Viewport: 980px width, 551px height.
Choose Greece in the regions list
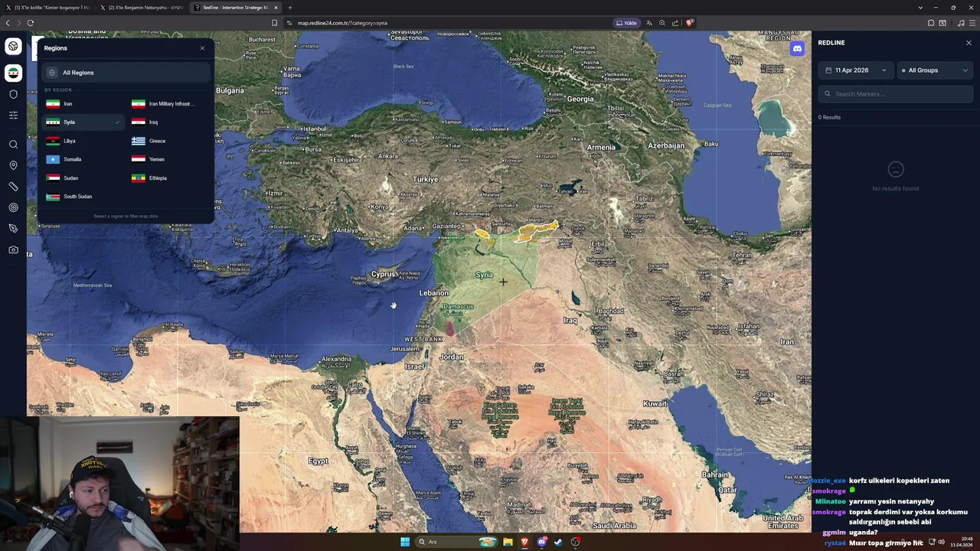[169, 141]
